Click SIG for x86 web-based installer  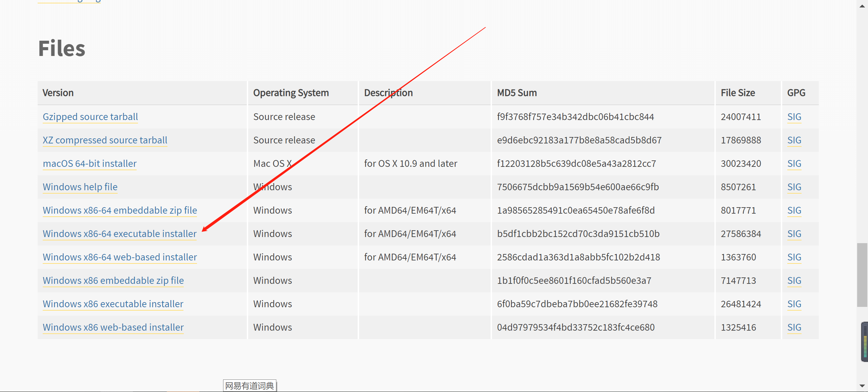[x=794, y=327]
